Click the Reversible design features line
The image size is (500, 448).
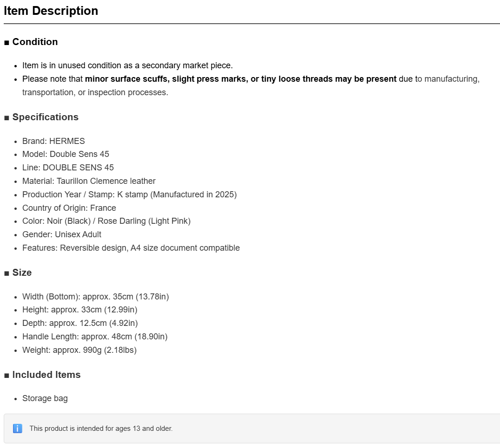[x=131, y=248]
